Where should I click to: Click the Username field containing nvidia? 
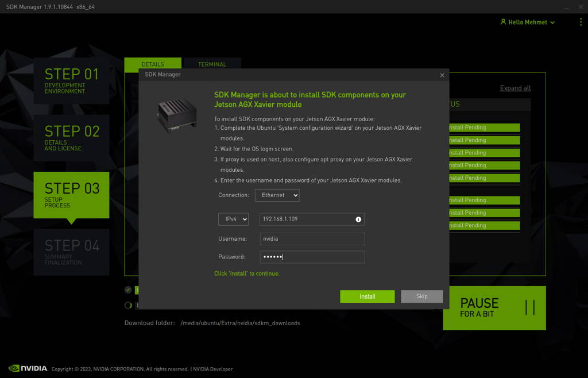[312, 239]
